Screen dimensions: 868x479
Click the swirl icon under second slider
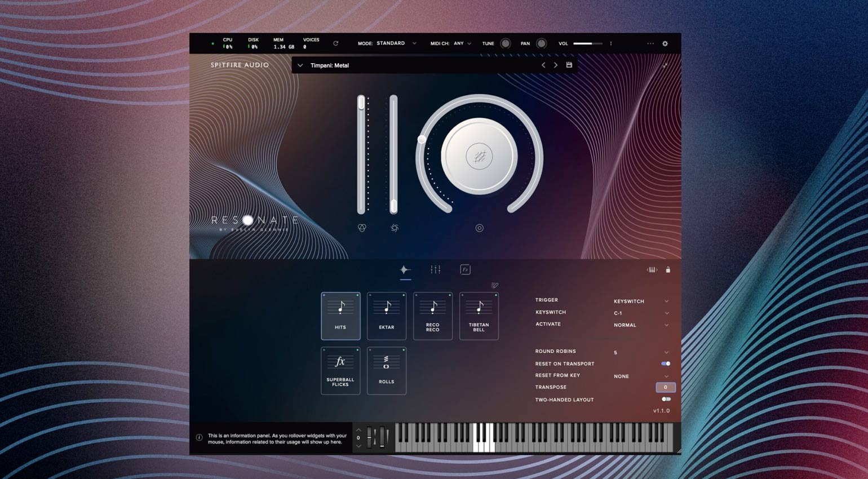(395, 228)
